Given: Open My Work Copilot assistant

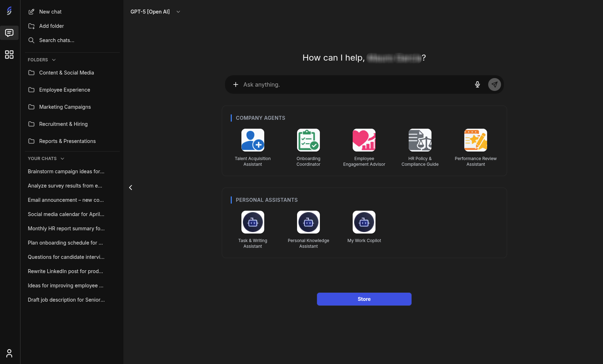Looking at the screenshot, I should pos(364,222).
